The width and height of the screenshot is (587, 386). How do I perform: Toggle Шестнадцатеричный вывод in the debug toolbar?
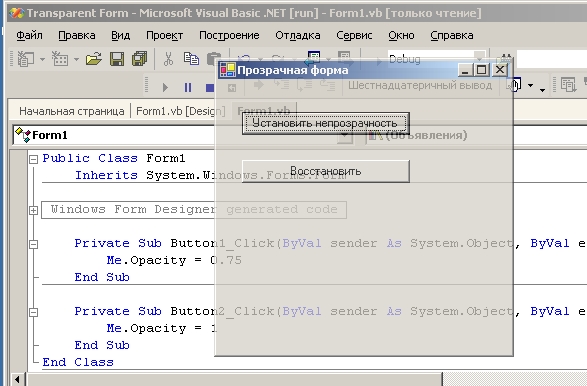click(x=420, y=85)
